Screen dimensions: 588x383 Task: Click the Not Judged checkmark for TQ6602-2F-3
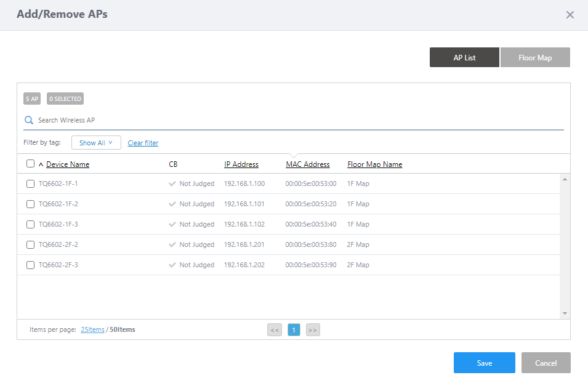(x=172, y=265)
